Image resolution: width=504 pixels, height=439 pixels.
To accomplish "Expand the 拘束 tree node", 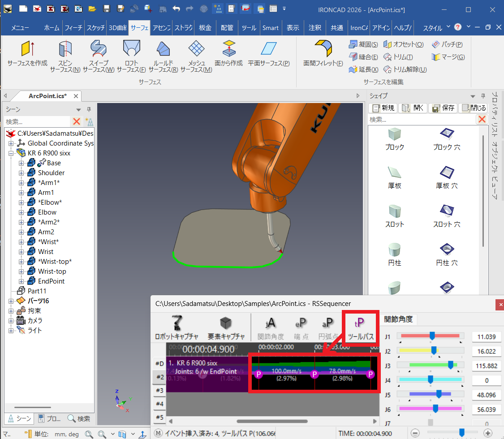I will coord(11,311).
